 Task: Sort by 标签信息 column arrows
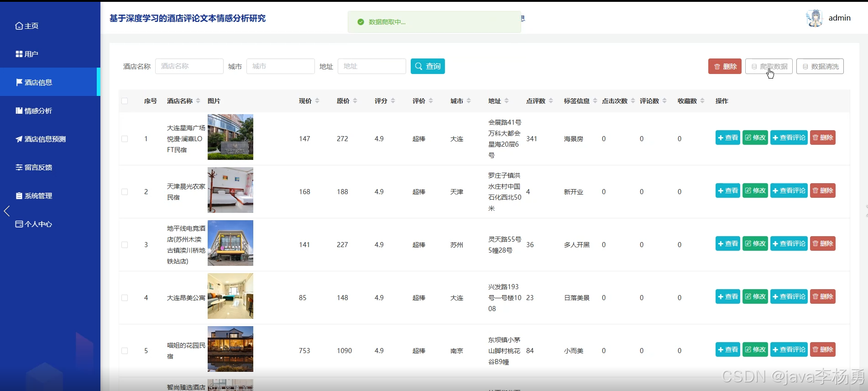[595, 101]
